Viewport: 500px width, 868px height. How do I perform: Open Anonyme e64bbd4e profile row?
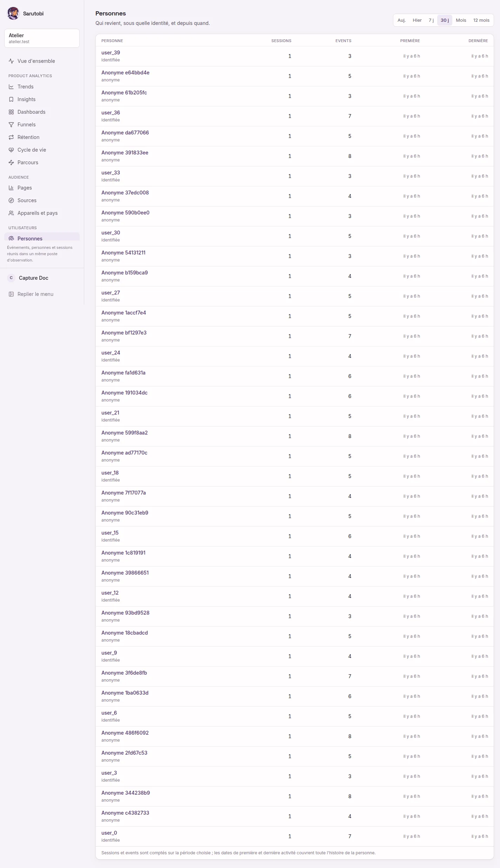(x=294, y=76)
